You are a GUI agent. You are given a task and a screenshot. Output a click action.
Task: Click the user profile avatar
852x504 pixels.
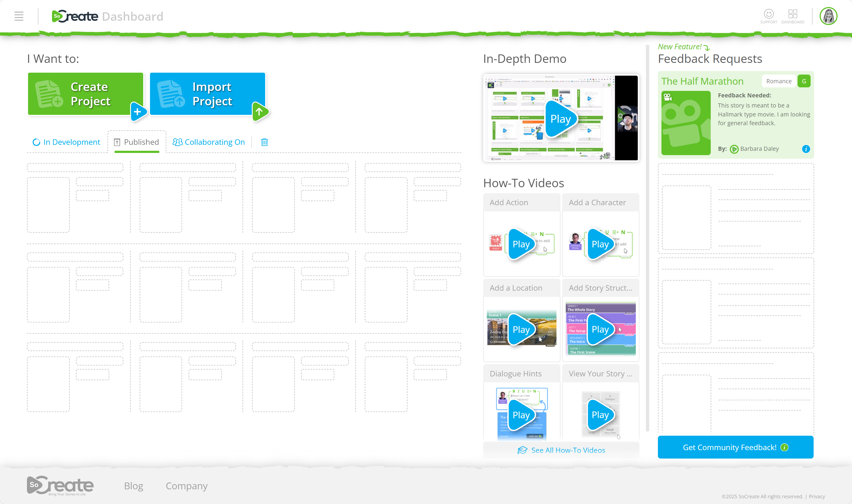[828, 16]
